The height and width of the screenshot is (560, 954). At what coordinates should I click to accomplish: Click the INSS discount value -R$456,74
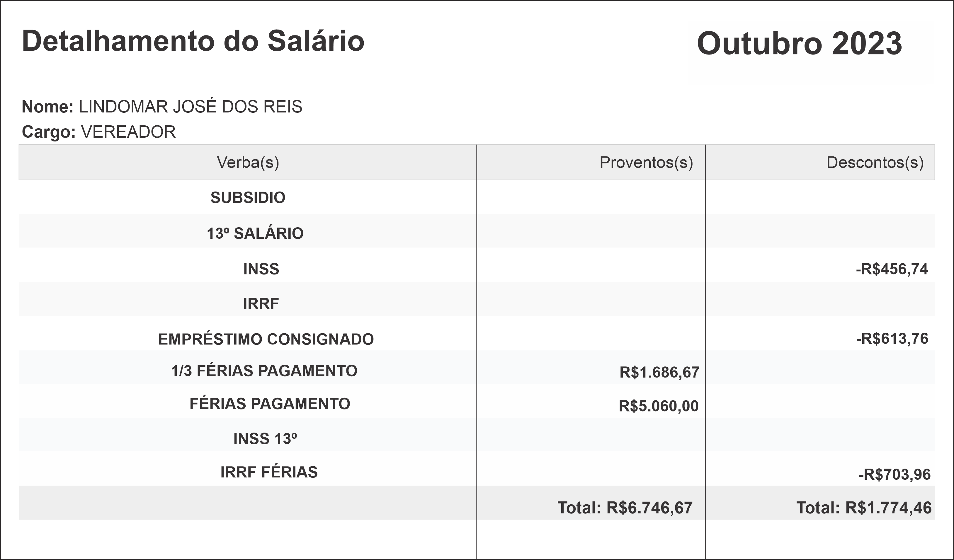click(892, 269)
